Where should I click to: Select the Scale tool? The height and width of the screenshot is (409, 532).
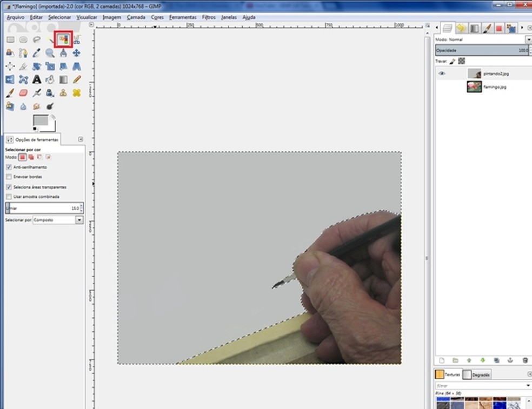tap(50, 66)
